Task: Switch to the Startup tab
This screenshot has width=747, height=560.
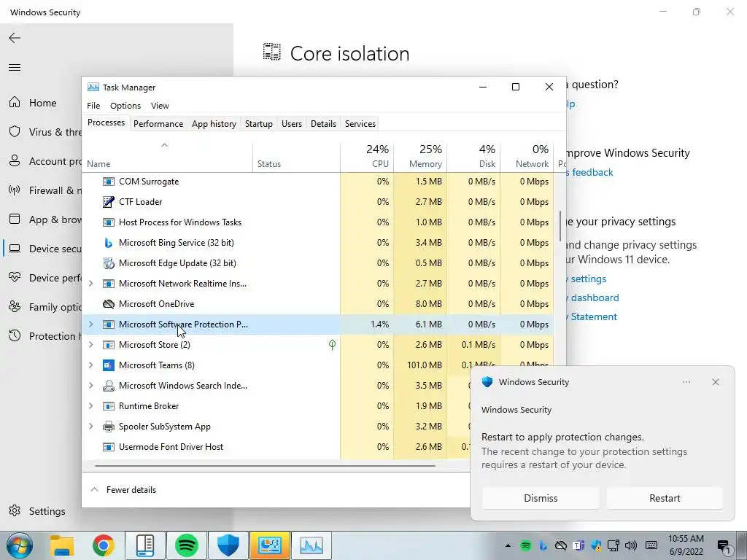Action: click(x=259, y=124)
